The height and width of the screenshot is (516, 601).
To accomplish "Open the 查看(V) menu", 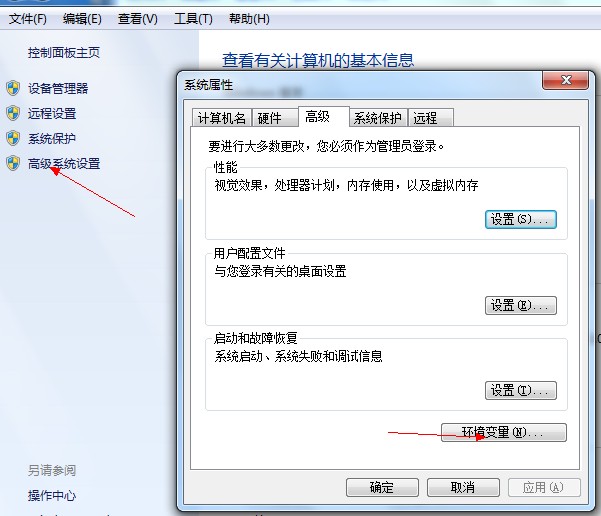I will point(137,19).
